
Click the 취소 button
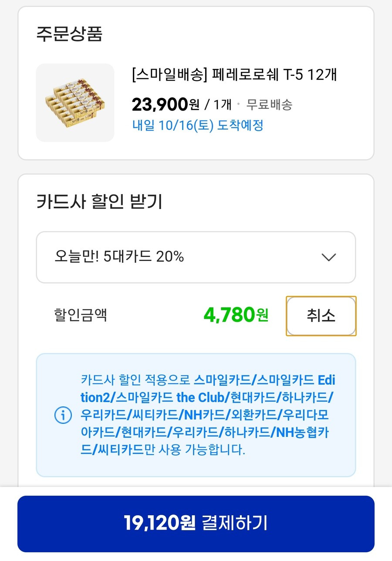point(321,316)
